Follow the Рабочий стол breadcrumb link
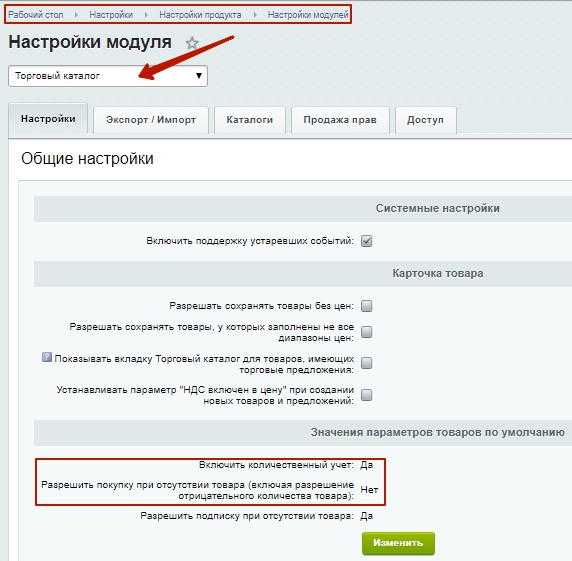The height and width of the screenshot is (561, 572). pyautogui.click(x=36, y=15)
